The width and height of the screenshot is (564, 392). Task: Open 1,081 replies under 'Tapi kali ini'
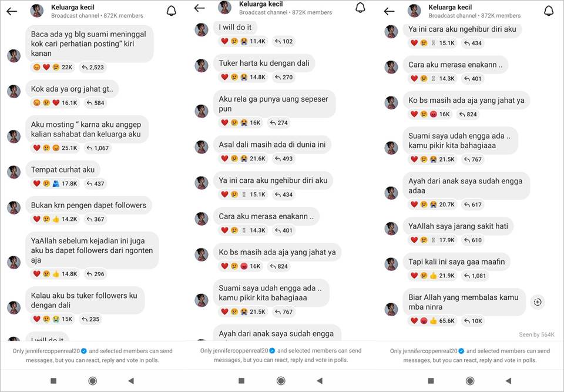475,276
